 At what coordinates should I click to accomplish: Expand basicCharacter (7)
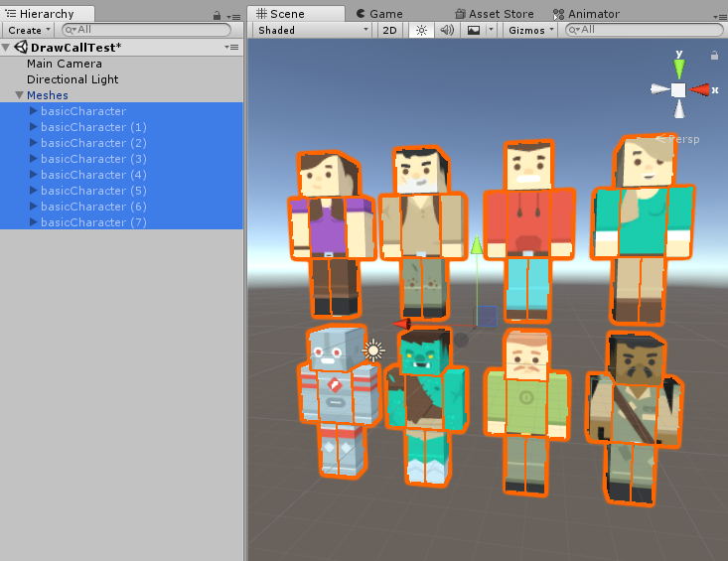[x=34, y=222]
